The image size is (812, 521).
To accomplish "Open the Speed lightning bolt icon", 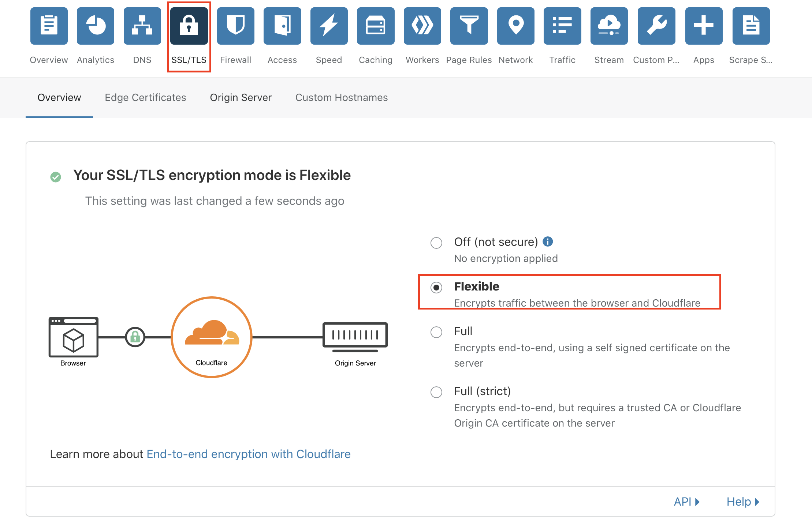I will pos(329,26).
